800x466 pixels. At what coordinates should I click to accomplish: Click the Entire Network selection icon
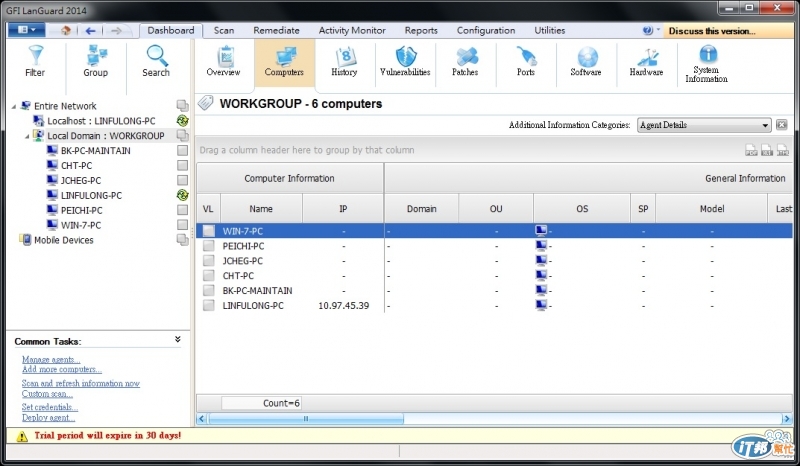coord(182,106)
